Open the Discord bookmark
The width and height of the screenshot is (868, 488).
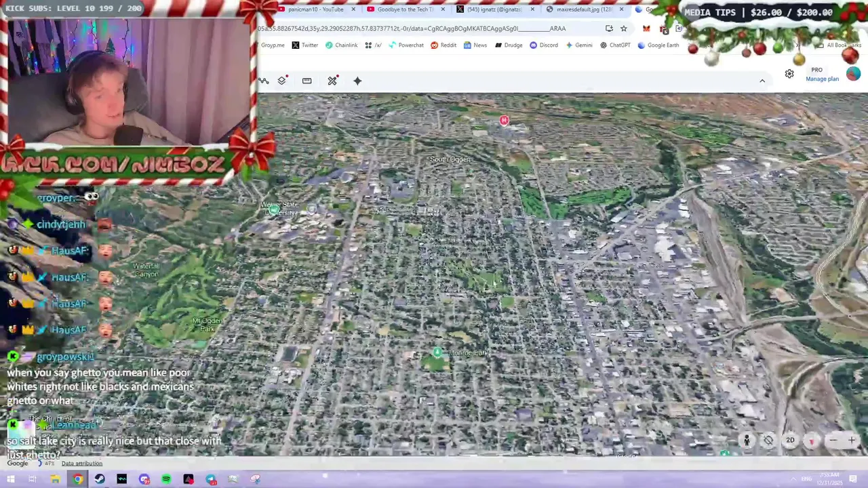(543, 45)
